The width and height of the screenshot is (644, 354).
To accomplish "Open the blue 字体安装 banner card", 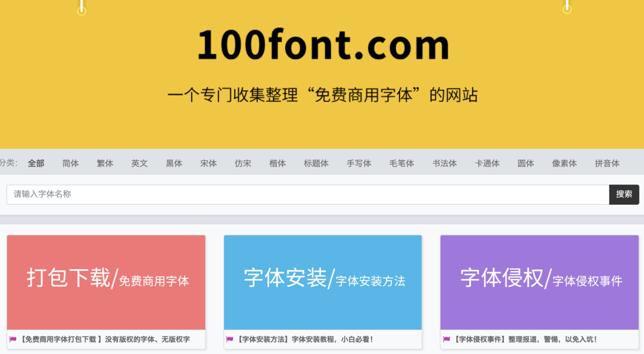I will click(x=323, y=282).
